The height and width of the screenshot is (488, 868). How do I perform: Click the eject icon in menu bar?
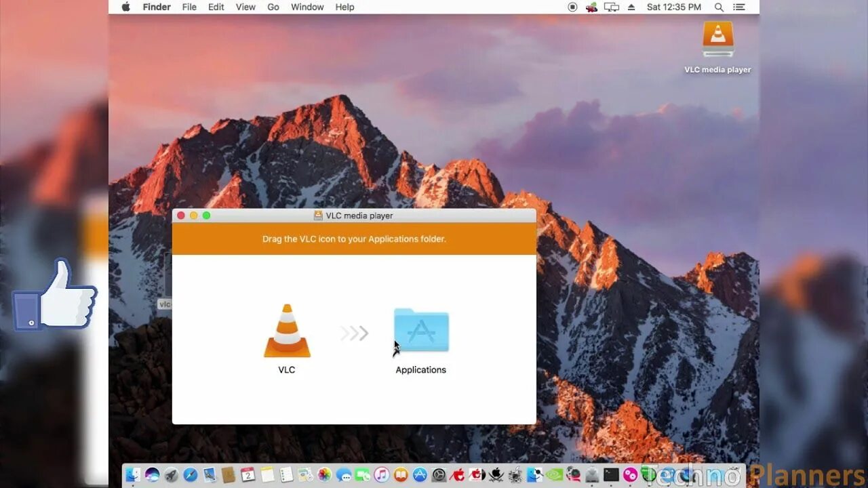[631, 7]
